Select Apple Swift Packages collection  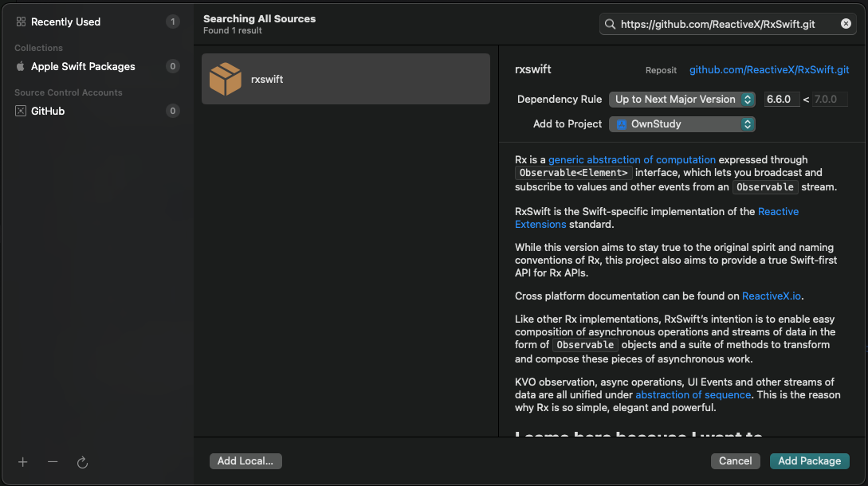(83, 67)
